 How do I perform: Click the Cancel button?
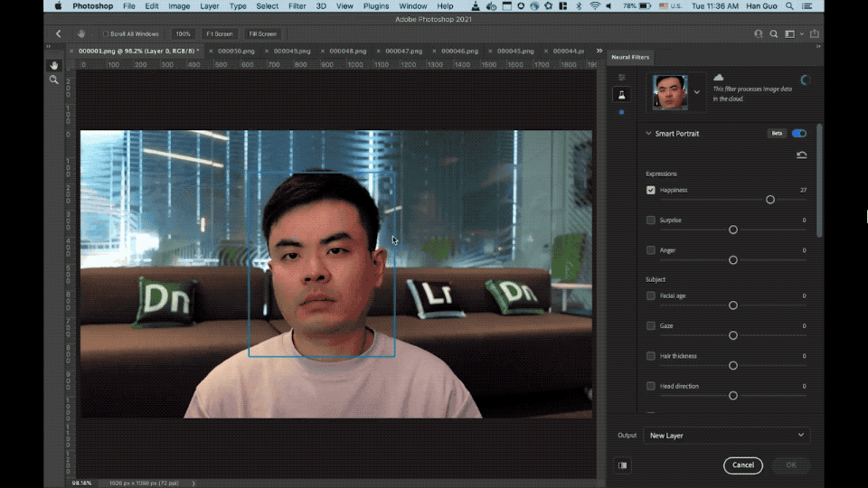743,465
